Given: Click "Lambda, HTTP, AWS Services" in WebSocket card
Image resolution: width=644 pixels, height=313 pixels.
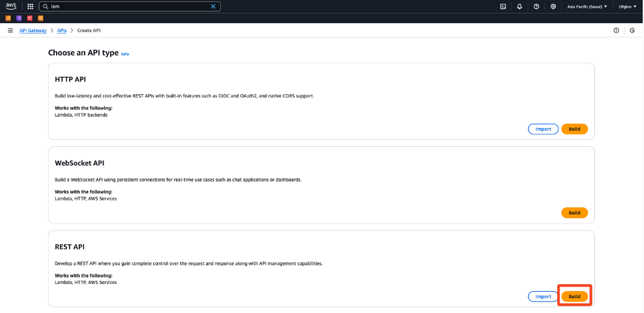Looking at the screenshot, I should [86, 199].
